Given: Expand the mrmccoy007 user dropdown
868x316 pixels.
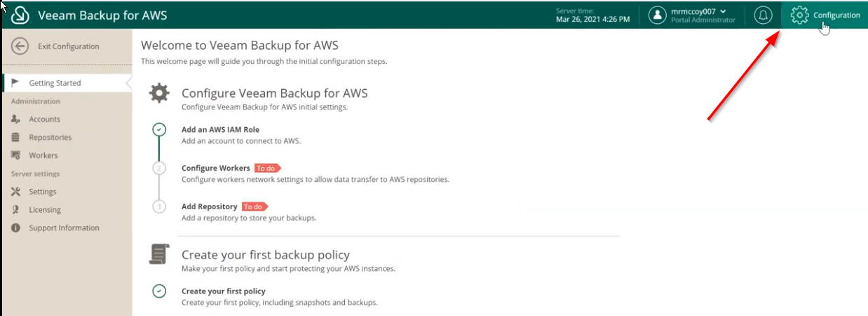Looking at the screenshot, I should click(723, 11).
